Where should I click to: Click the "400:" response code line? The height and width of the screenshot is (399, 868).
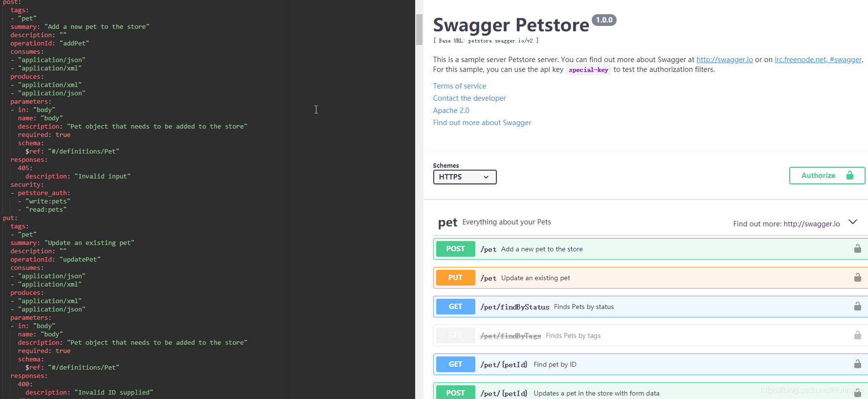[x=25, y=384]
